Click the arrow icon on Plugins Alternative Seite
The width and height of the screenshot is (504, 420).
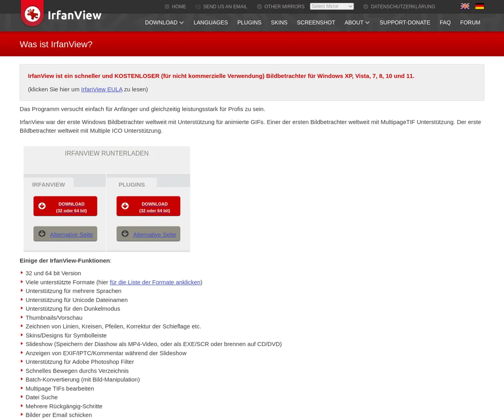click(x=125, y=234)
